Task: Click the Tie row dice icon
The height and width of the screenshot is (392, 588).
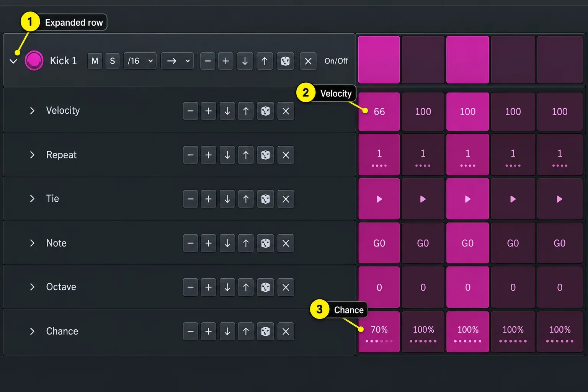Action: click(x=266, y=199)
